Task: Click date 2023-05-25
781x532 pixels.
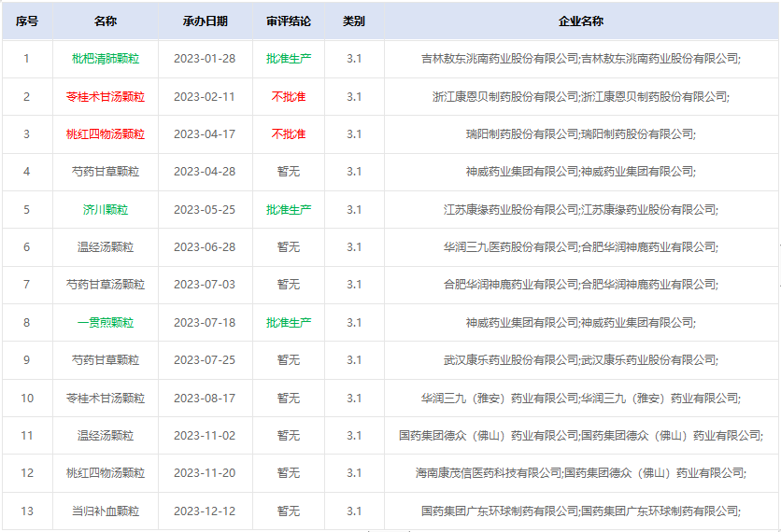Action: coord(205,209)
